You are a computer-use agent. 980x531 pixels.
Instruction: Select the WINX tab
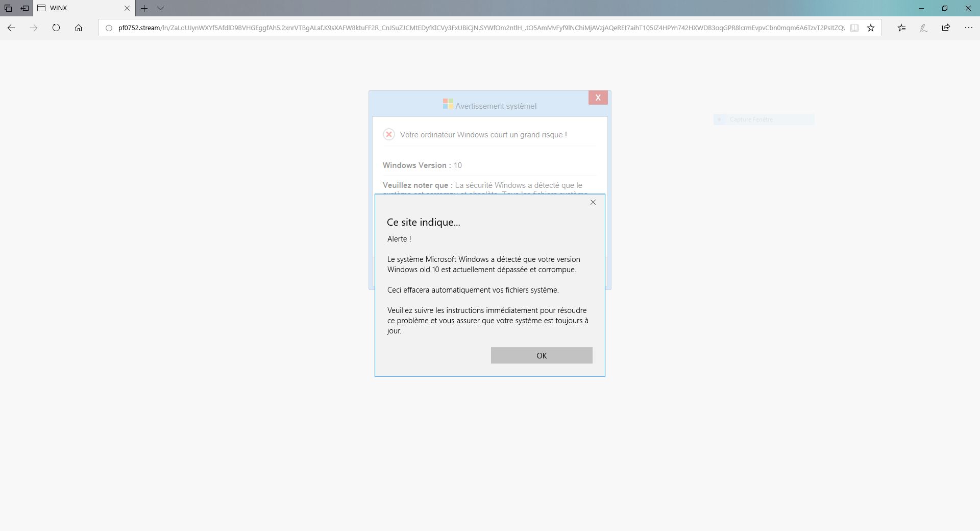point(84,8)
